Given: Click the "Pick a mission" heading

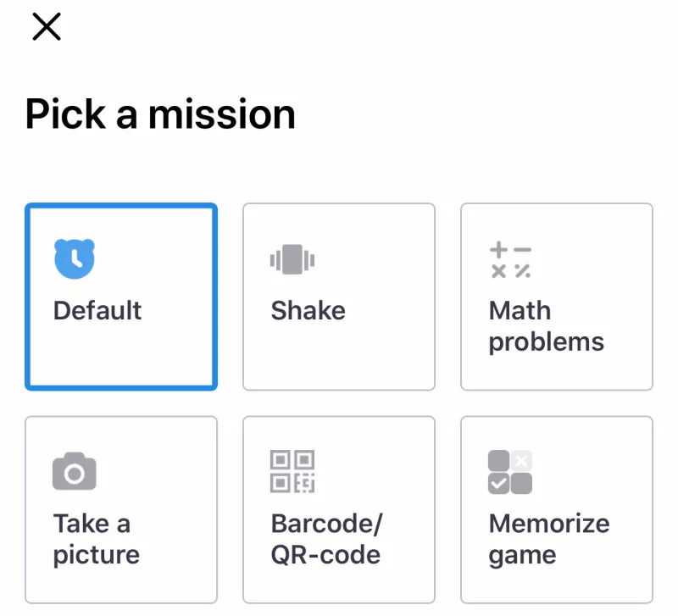Looking at the screenshot, I should click(x=160, y=114).
